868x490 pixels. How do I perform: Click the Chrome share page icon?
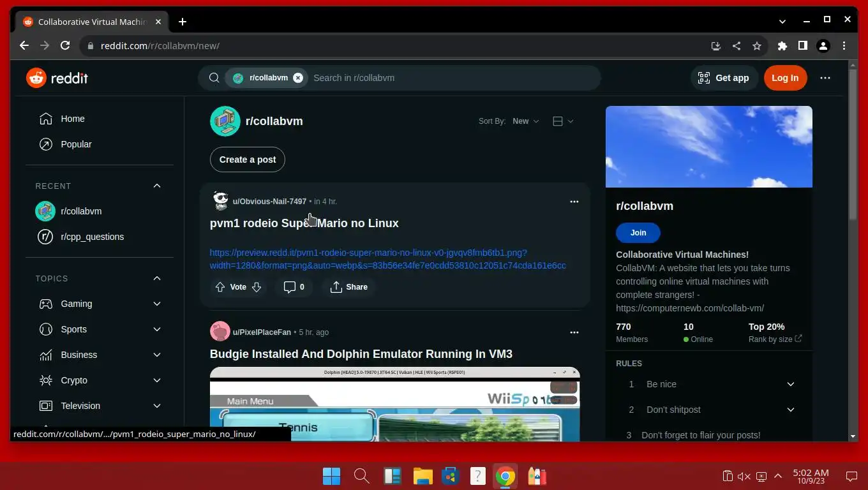737,46
